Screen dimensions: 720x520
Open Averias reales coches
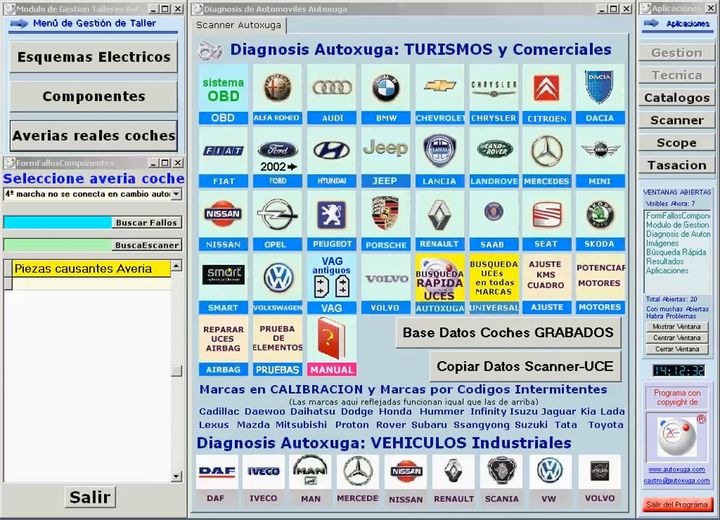coord(94,136)
